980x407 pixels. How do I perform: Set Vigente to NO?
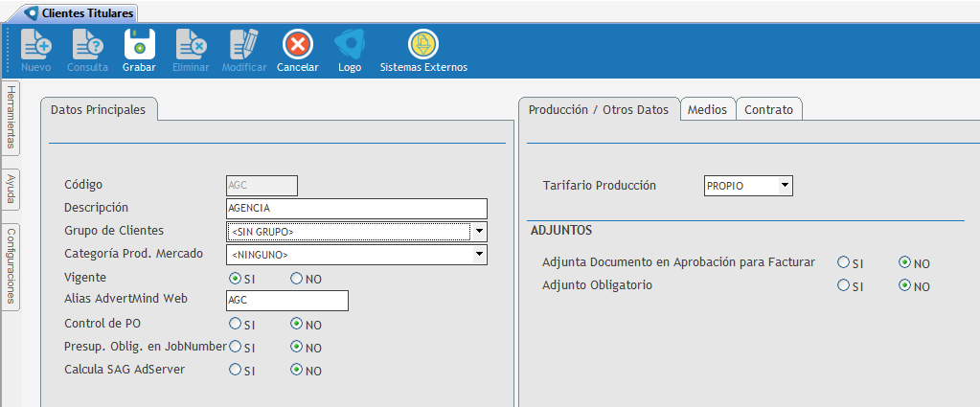[x=297, y=279]
